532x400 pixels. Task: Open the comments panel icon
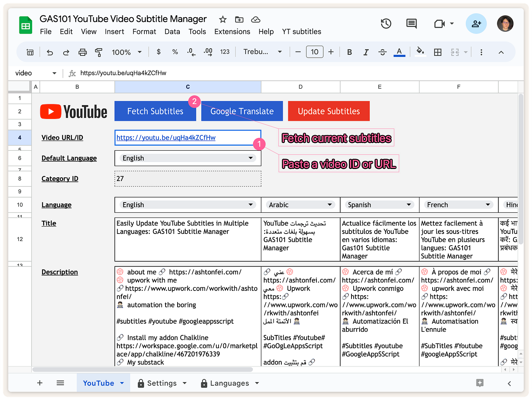411,24
